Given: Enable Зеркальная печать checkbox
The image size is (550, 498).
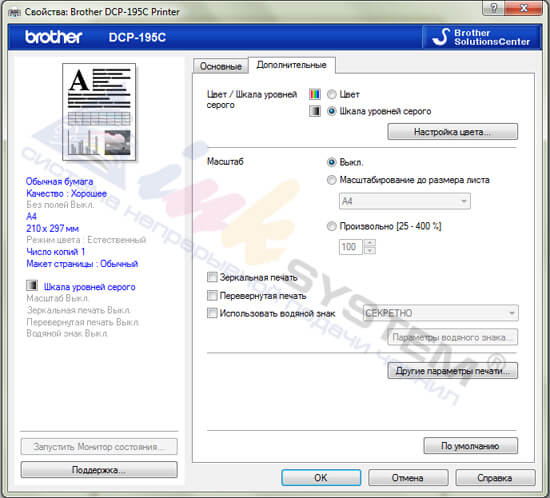Looking at the screenshot, I should [212, 277].
